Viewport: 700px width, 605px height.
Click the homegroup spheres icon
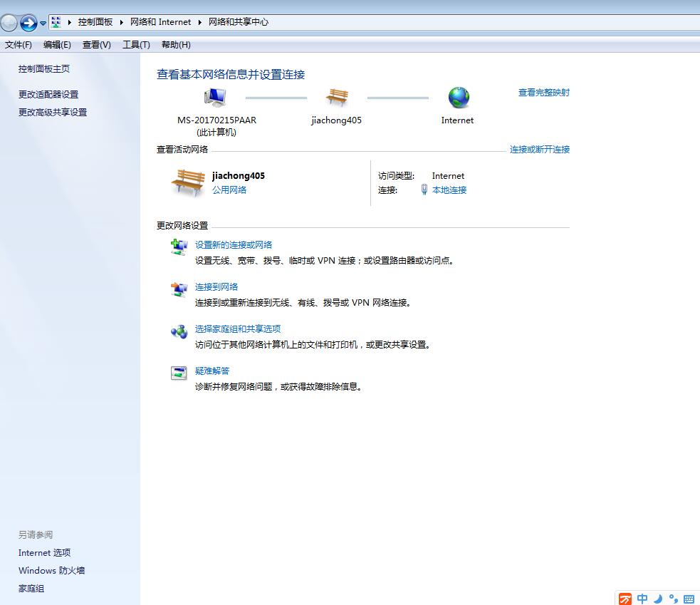pos(179,331)
